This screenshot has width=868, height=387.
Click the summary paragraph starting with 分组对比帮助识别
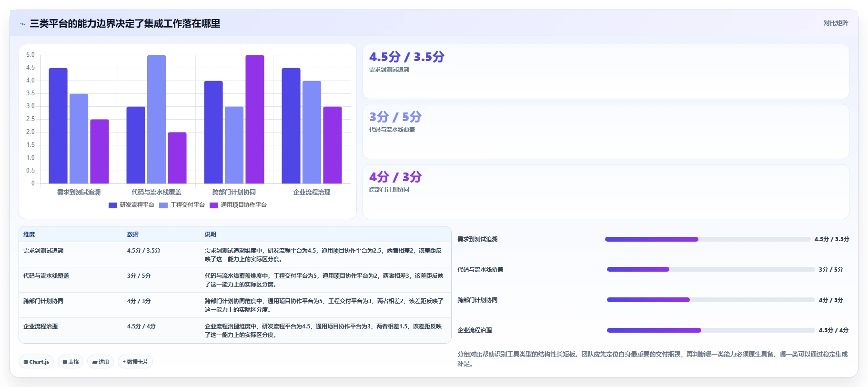pyautogui.click(x=653, y=359)
